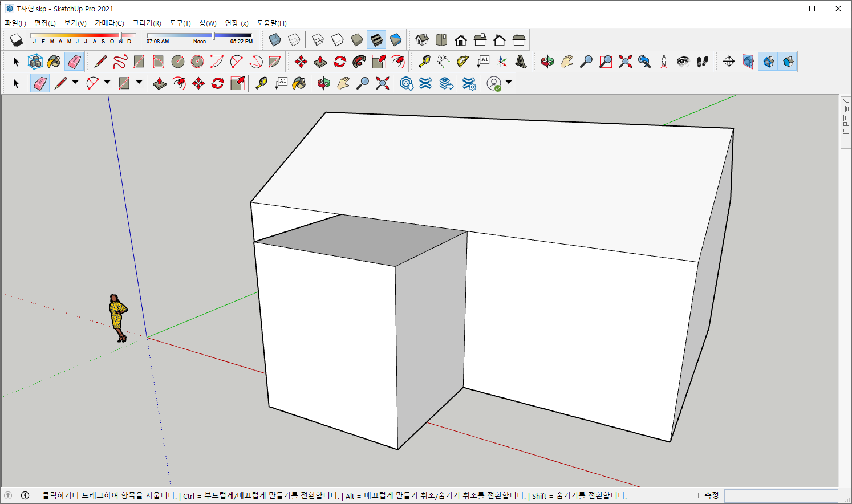Toggle Display Section Cuts
Screen dimensions: 852x504
click(x=768, y=62)
